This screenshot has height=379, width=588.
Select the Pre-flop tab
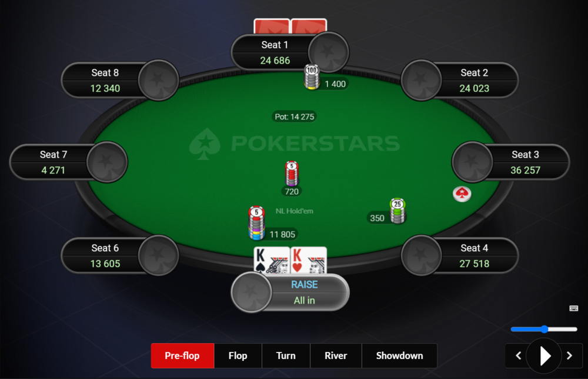coord(182,355)
